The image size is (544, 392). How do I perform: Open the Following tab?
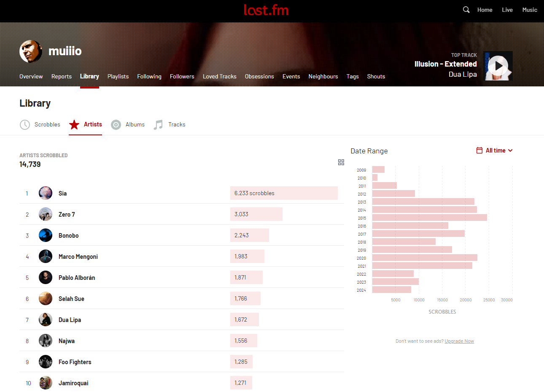149,76
